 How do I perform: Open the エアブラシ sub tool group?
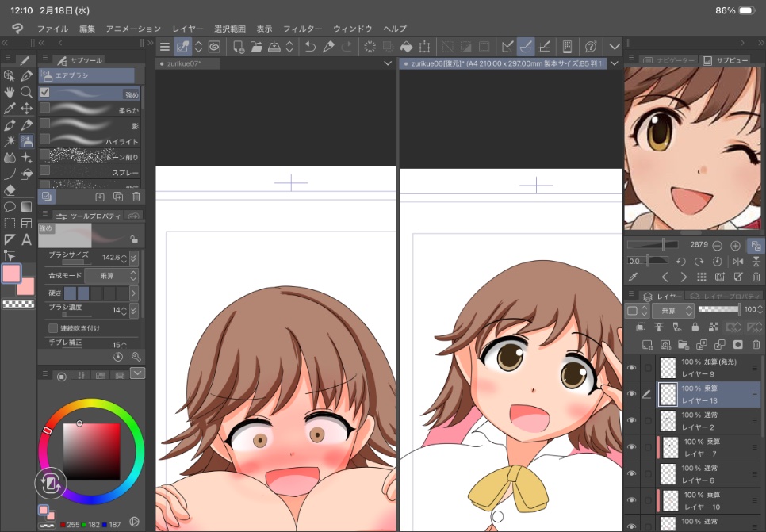pos(86,75)
